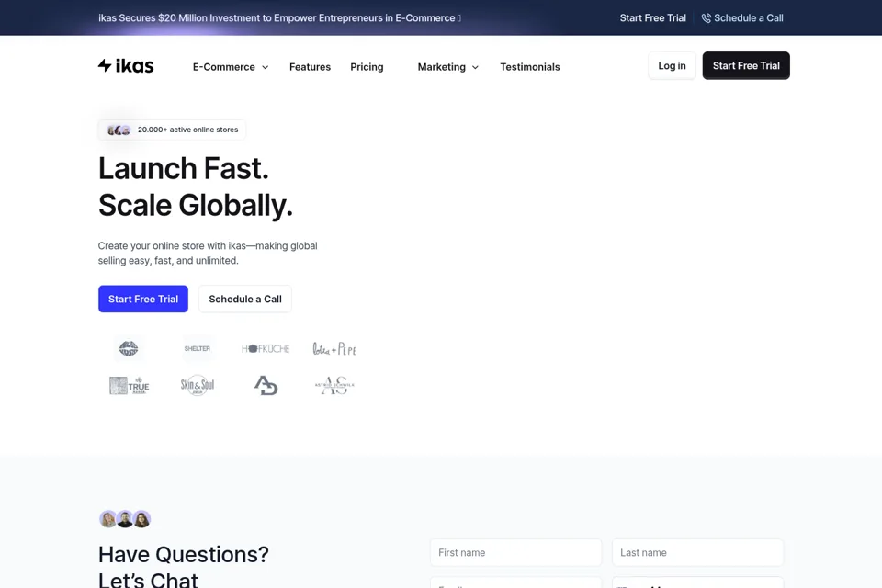Click the Log in button

tap(672, 66)
